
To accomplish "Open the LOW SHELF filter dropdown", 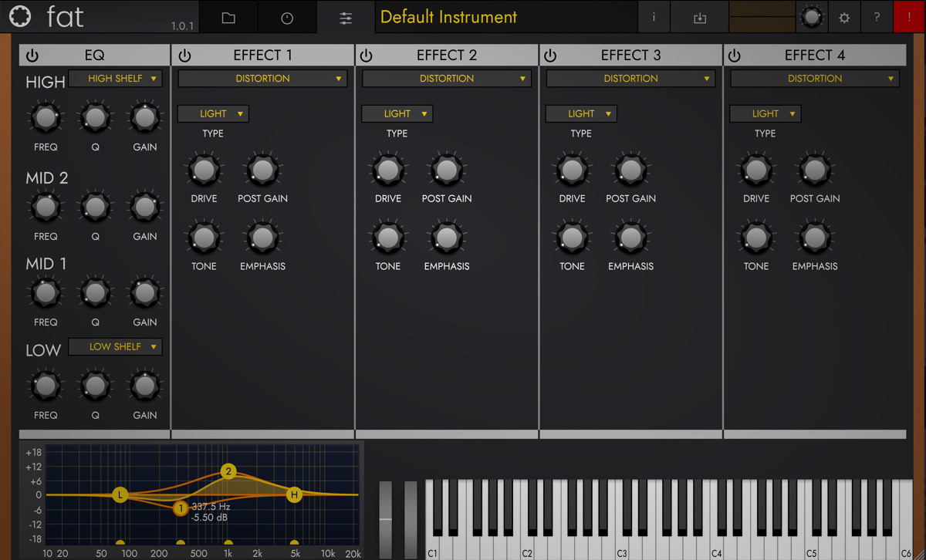I will coord(115,347).
